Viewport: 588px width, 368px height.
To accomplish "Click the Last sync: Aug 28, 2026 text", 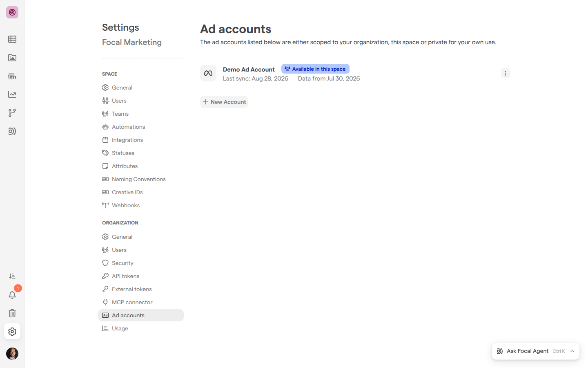I will [x=256, y=79].
